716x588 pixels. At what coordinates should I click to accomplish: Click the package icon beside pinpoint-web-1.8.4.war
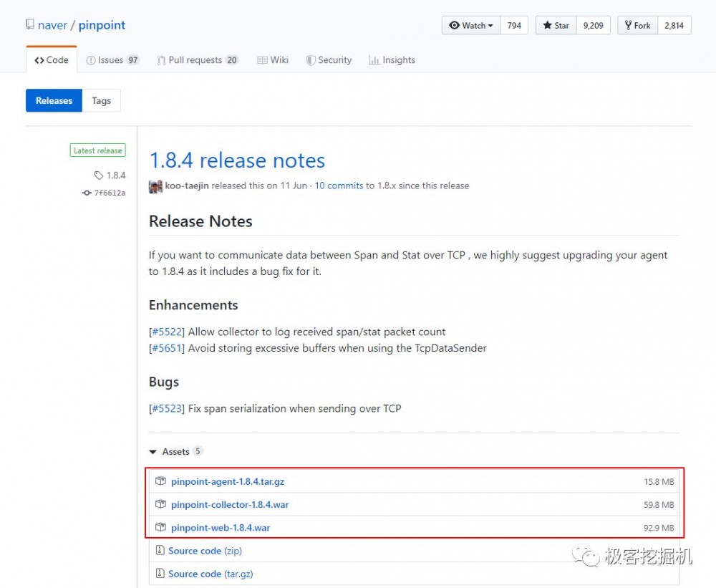tap(161, 527)
